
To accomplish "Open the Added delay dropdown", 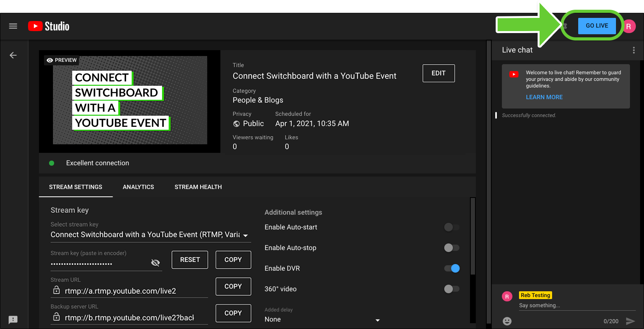I will (x=322, y=320).
